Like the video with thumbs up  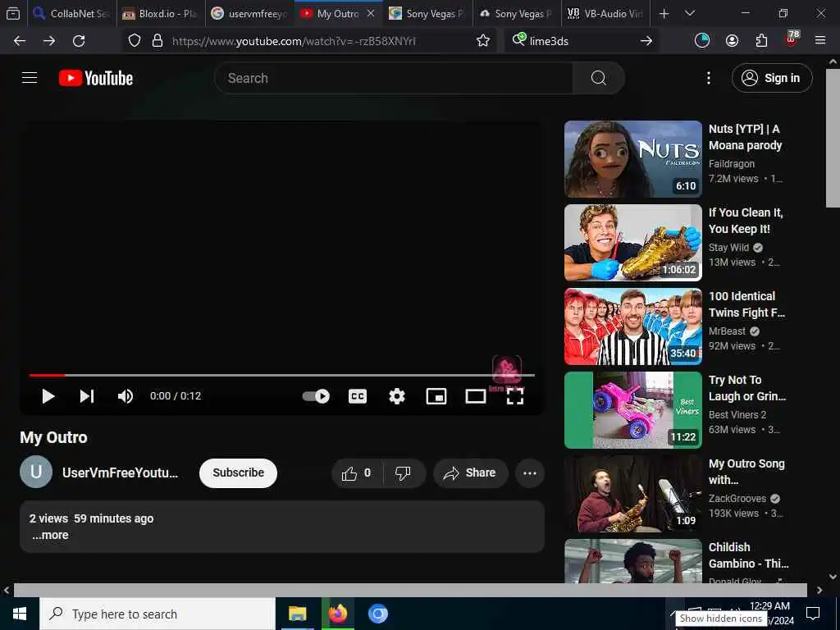point(358,473)
